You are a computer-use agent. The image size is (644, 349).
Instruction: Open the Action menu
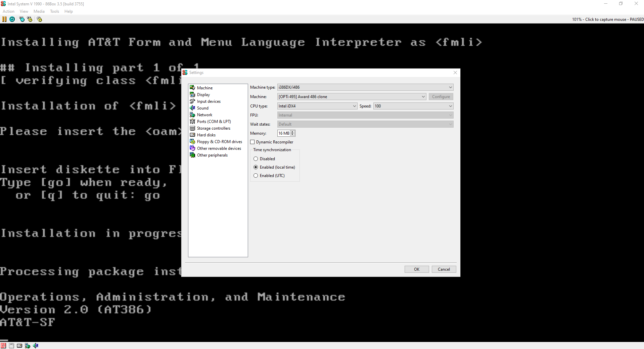[9, 11]
